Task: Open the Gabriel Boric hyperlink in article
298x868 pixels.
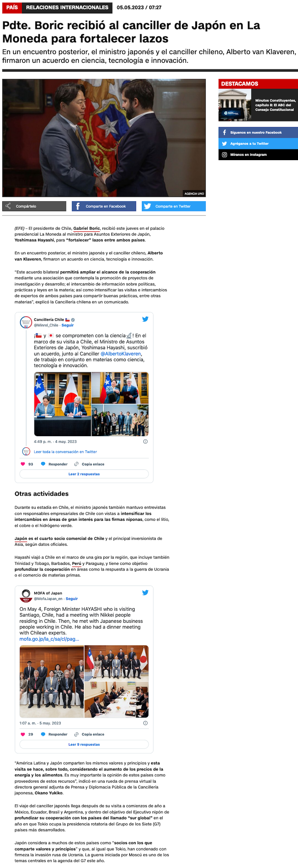Action: pyautogui.click(x=87, y=228)
